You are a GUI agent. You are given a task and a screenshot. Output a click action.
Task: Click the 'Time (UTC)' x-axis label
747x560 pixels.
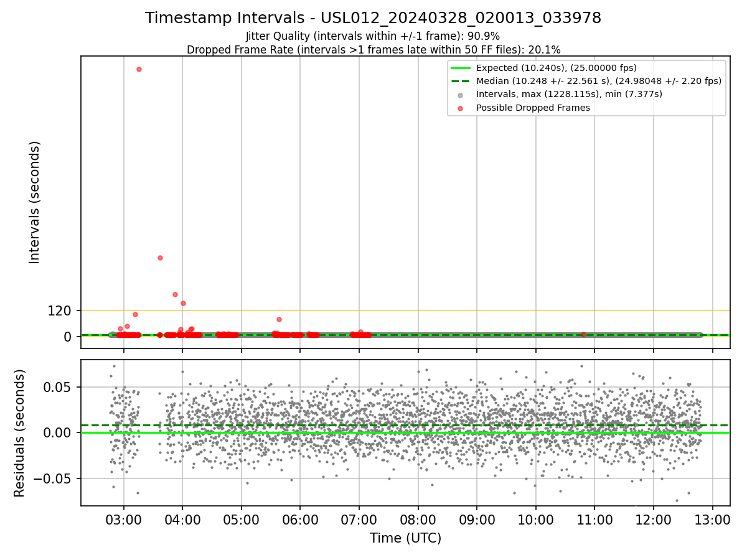(405, 538)
